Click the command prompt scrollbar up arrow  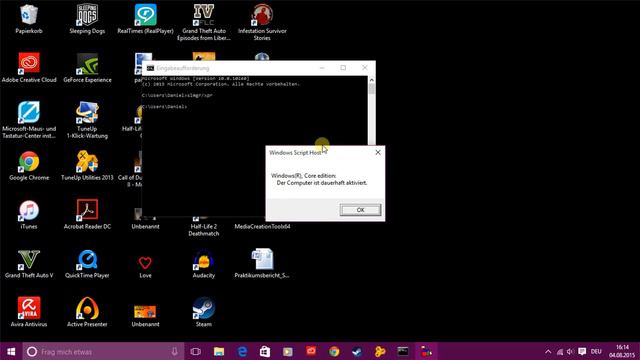click(x=371, y=80)
